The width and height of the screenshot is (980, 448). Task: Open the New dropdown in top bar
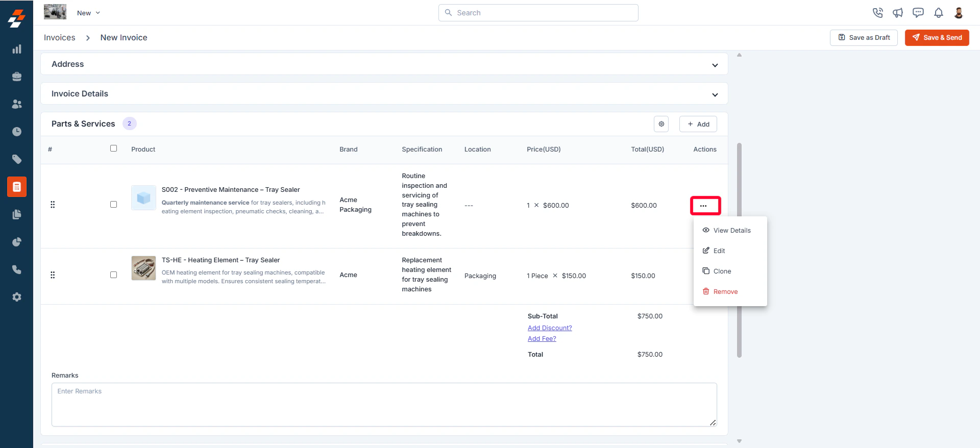pyautogui.click(x=88, y=13)
